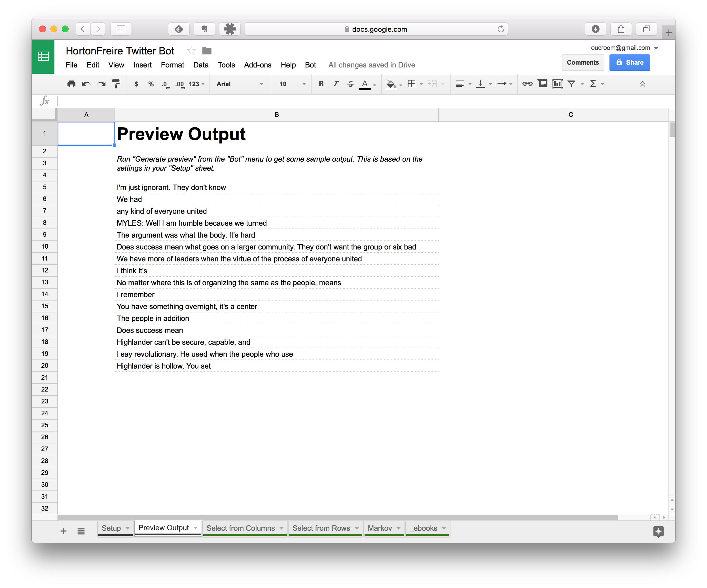Image resolution: width=707 pixels, height=588 pixels.
Task: Open the Sheets home icon
Action: tap(43, 56)
